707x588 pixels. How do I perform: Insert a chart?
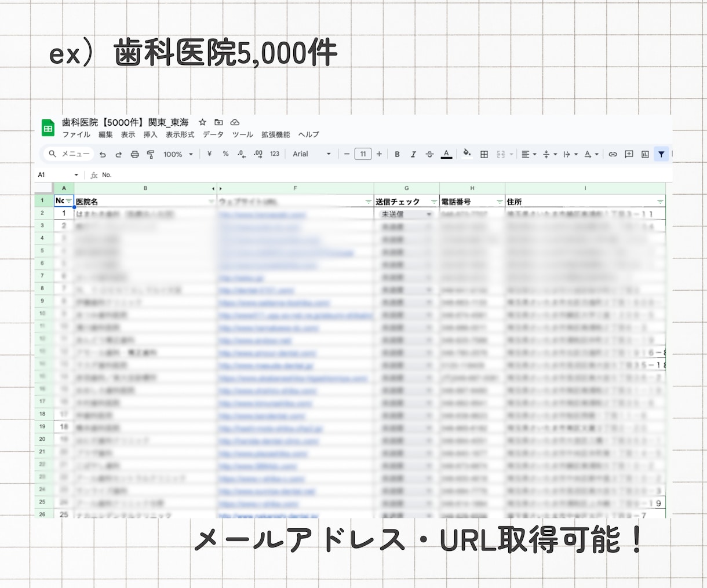(x=645, y=154)
